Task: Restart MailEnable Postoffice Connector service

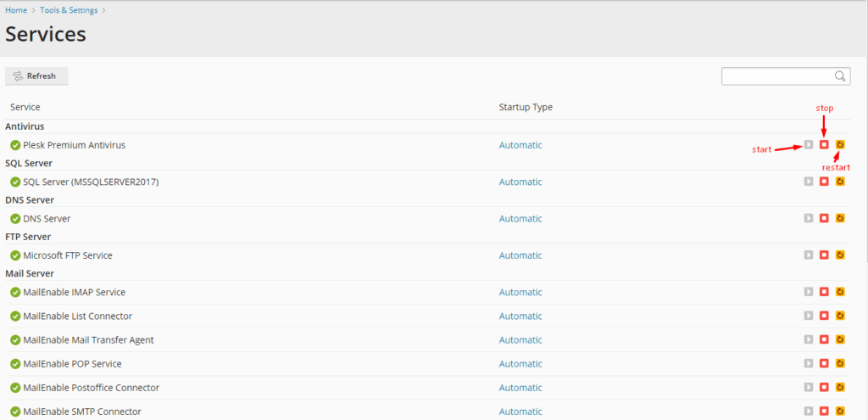Action: click(x=840, y=387)
